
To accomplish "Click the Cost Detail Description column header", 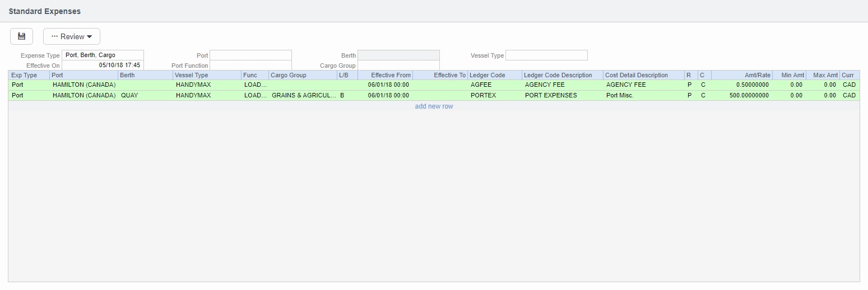I will 643,75.
